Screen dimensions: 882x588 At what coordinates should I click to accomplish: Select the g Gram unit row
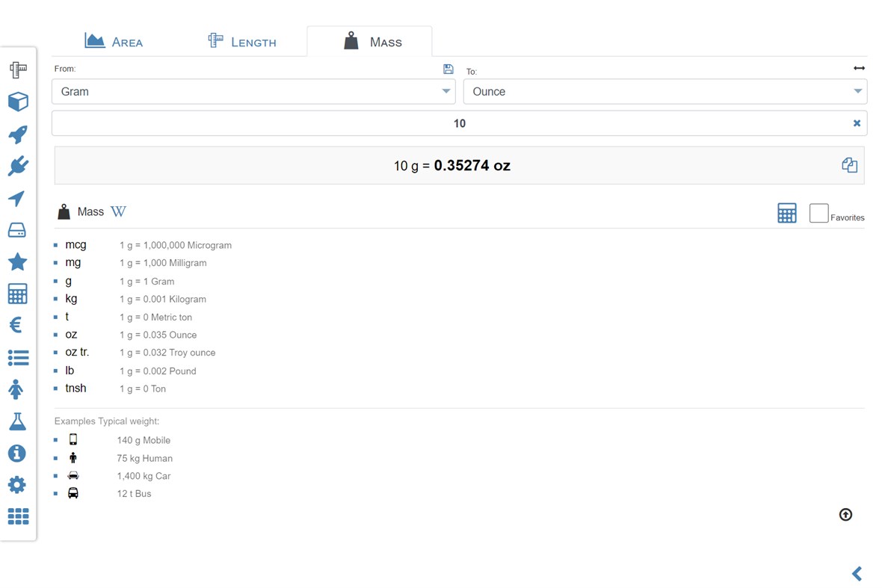(114, 281)
